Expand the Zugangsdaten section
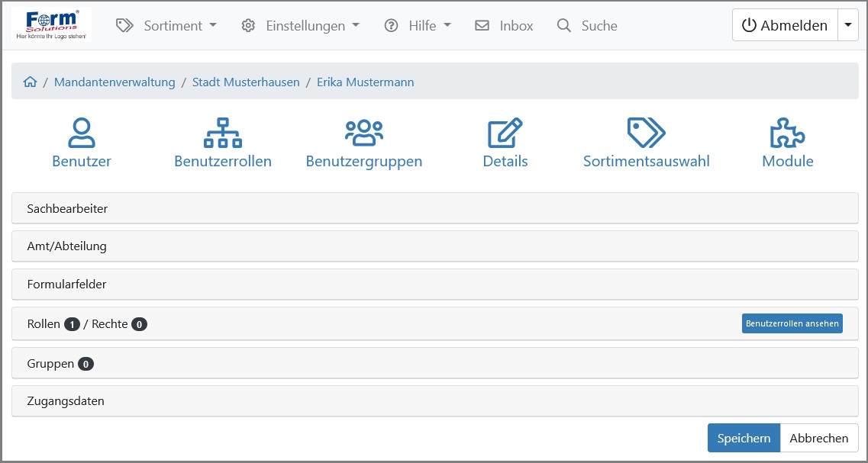 [435, 401]
